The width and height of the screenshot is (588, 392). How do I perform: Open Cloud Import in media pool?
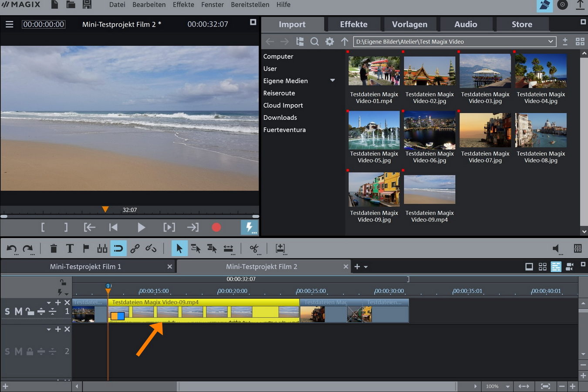click(x=283, y=105)
